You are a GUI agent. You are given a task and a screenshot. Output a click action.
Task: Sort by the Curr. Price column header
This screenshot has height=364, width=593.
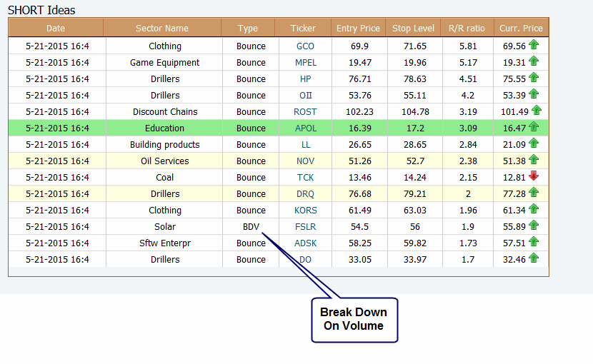tap(521, 28)
